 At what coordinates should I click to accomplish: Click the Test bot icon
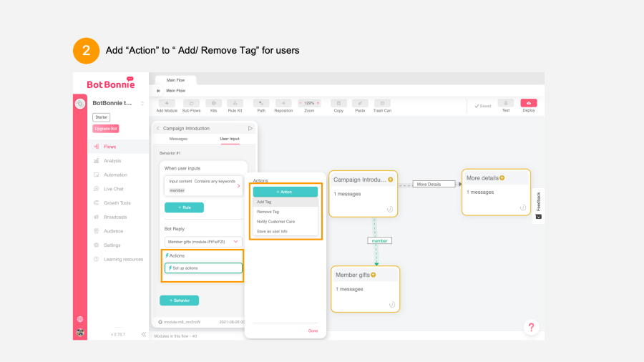click(x=506, y=103)
